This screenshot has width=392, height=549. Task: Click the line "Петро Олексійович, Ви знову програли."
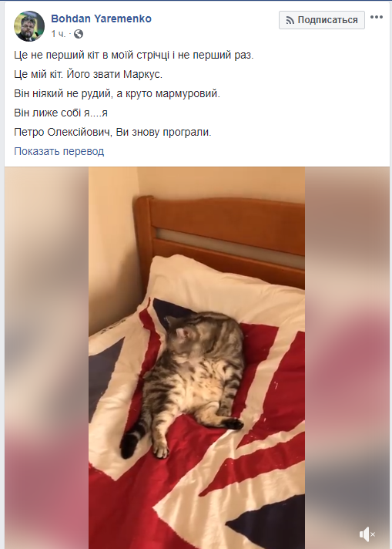(x=112, y=132)
